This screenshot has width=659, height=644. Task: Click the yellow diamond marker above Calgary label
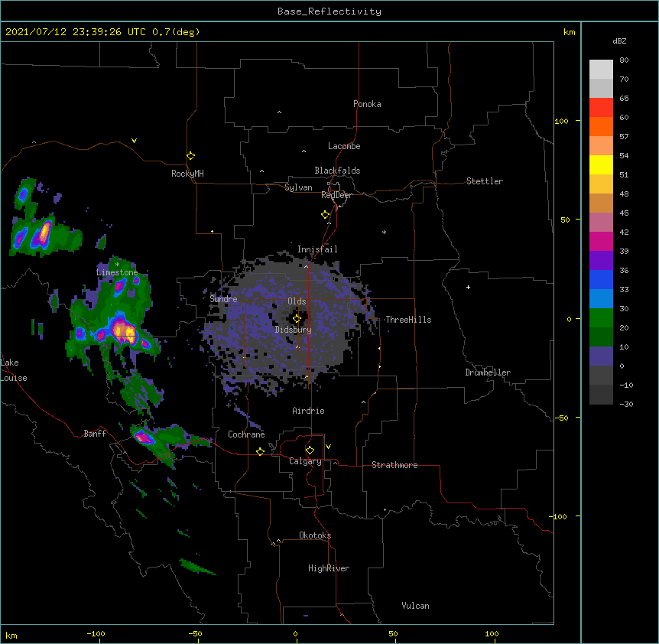[x=310, y=450]
